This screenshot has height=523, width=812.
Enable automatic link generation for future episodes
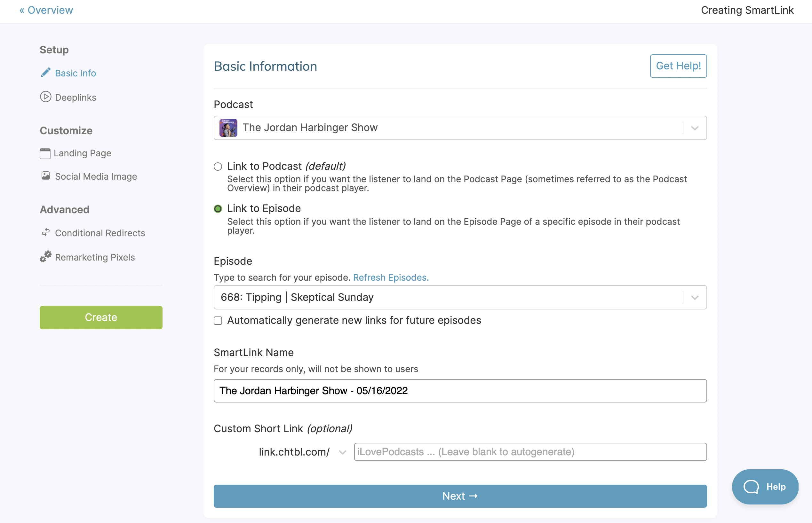[218, 320]
